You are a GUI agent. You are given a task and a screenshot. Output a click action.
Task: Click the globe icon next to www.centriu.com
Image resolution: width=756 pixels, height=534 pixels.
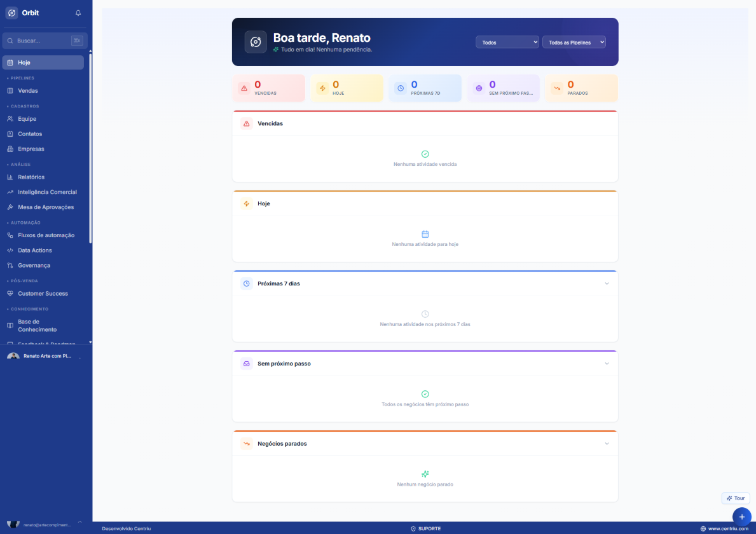703,529
